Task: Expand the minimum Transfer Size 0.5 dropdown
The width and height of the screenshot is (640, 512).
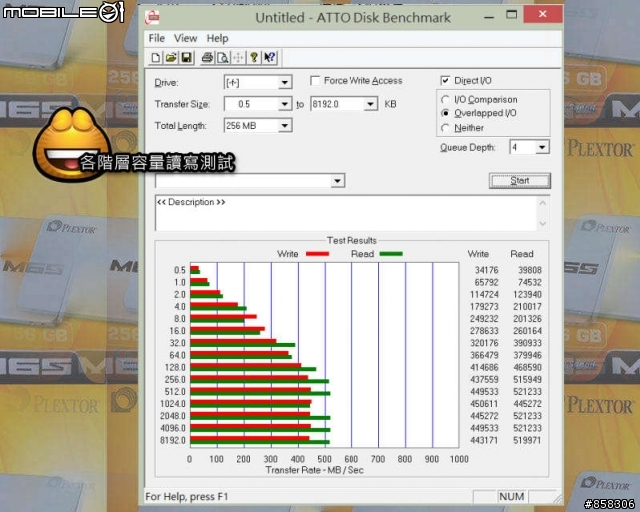Action: tap(285, 104)
